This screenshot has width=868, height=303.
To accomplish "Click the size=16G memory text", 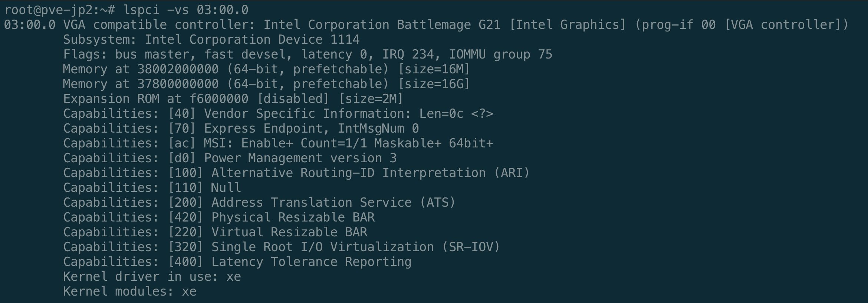I will tap(434, 84).
